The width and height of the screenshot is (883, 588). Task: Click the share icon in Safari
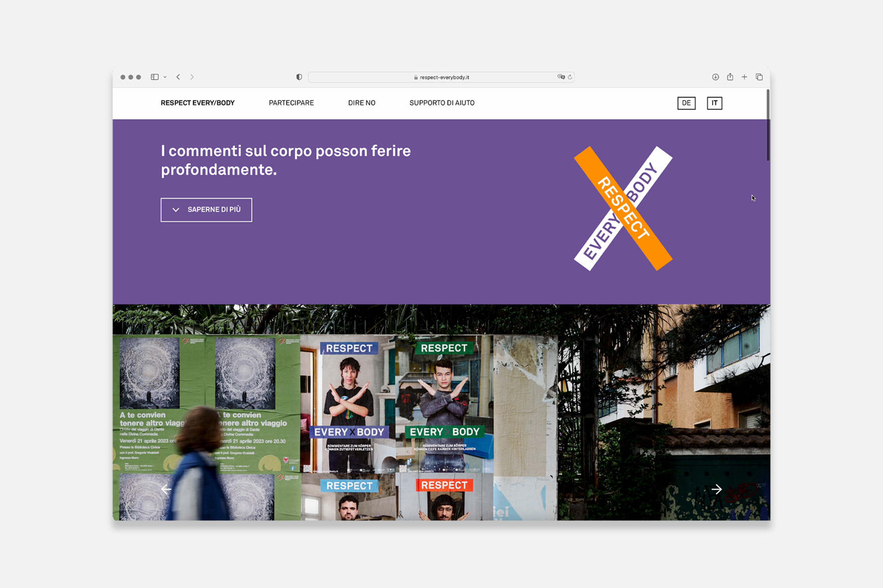tap(730, 77)
